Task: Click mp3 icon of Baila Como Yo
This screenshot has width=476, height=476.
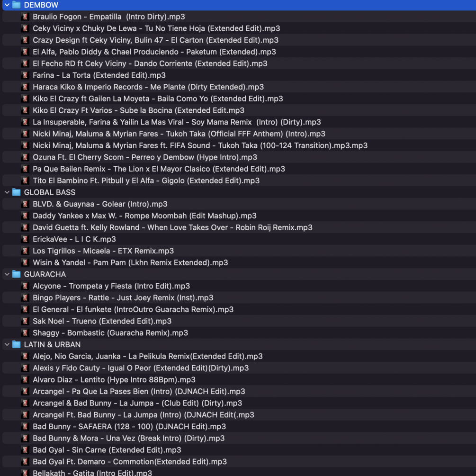Action: coord(25,99)
